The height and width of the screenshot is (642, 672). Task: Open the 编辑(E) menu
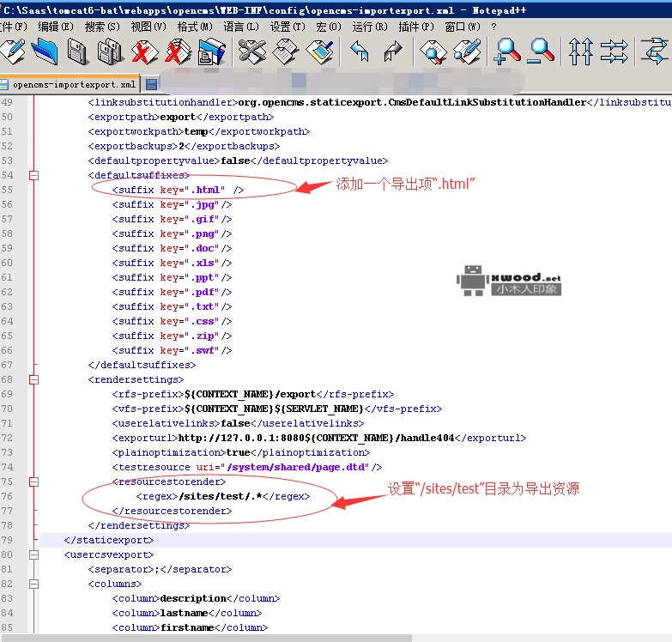(56, 27)
